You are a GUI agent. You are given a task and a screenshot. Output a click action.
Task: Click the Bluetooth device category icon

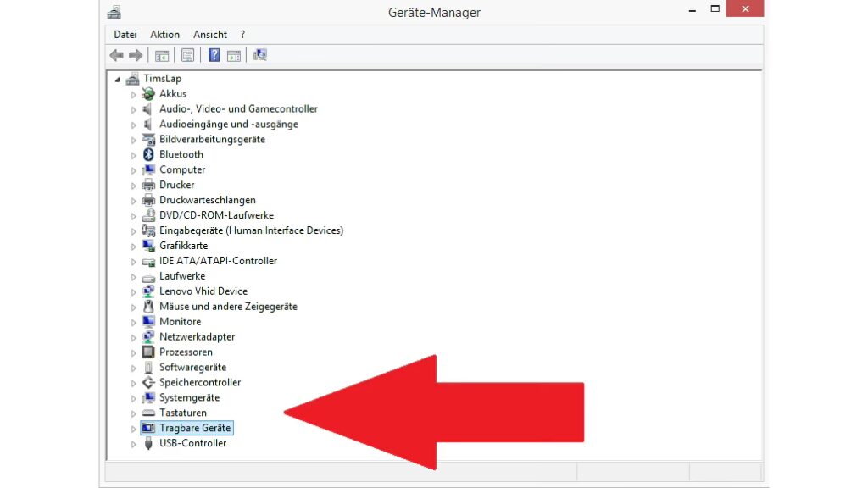tap(148, 155)
